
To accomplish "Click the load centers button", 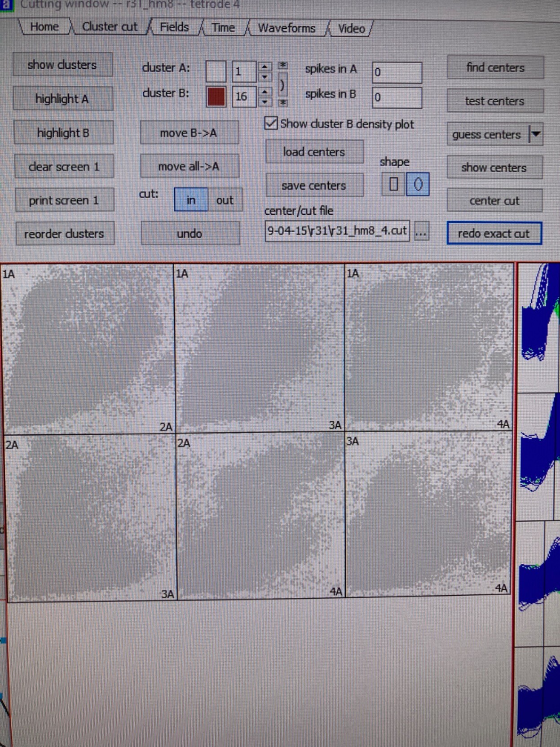I will tap(314, 152).
